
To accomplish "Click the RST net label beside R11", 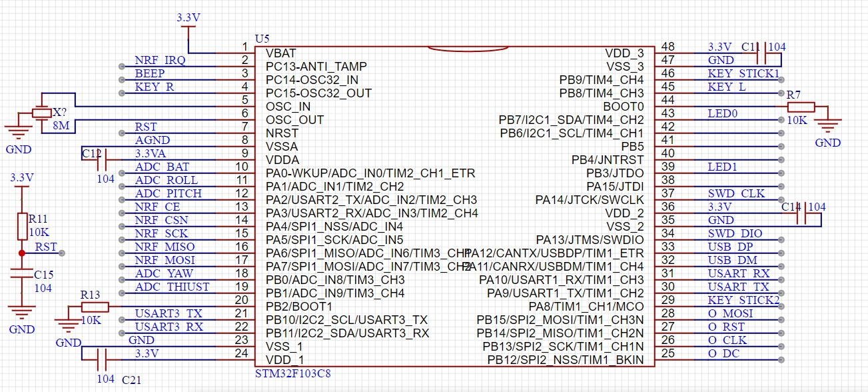I will (47, 247).
